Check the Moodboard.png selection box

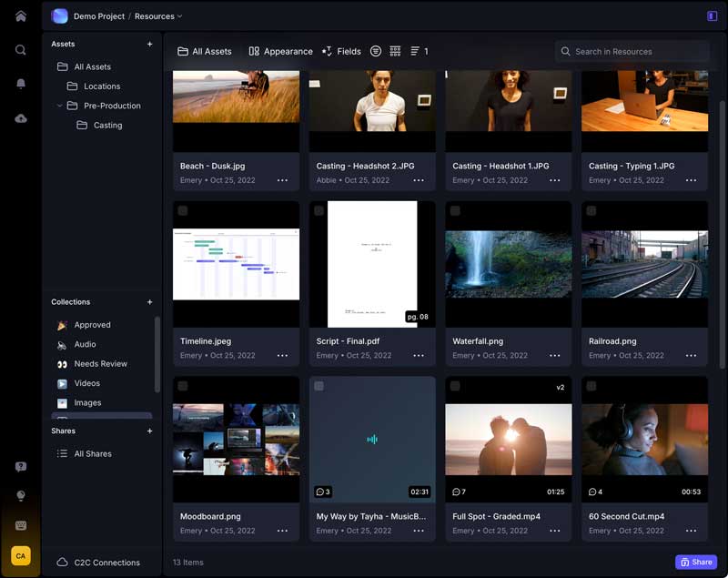183,386
